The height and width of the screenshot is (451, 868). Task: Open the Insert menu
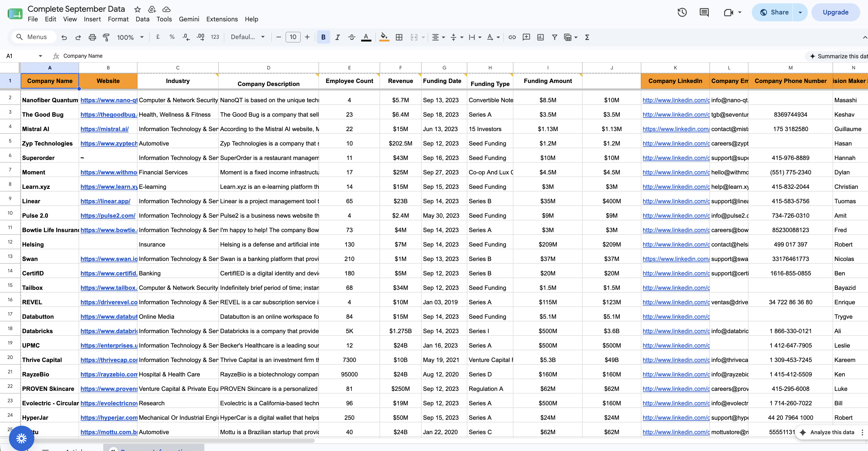(x=92, y=19)
